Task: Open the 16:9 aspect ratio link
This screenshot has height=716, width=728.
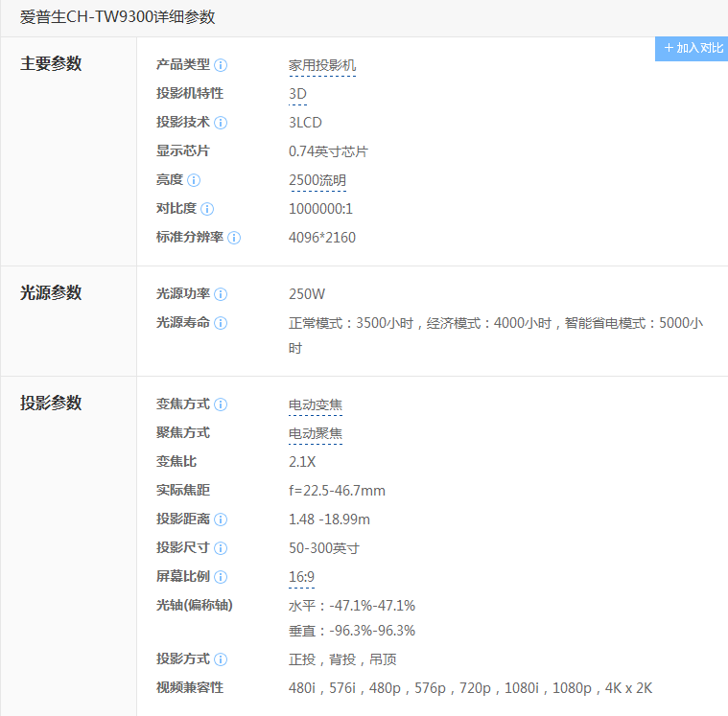Action: tap(301, 577)
